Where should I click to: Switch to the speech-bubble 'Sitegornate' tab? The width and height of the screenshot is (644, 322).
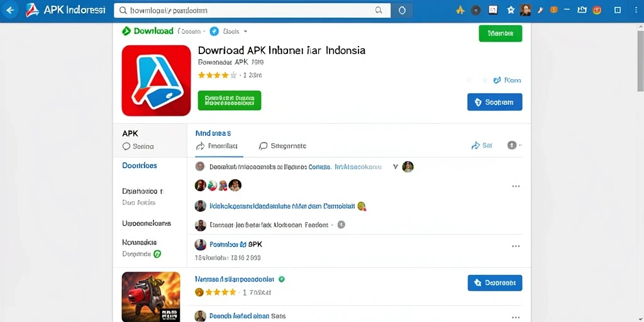click(282, 146)
